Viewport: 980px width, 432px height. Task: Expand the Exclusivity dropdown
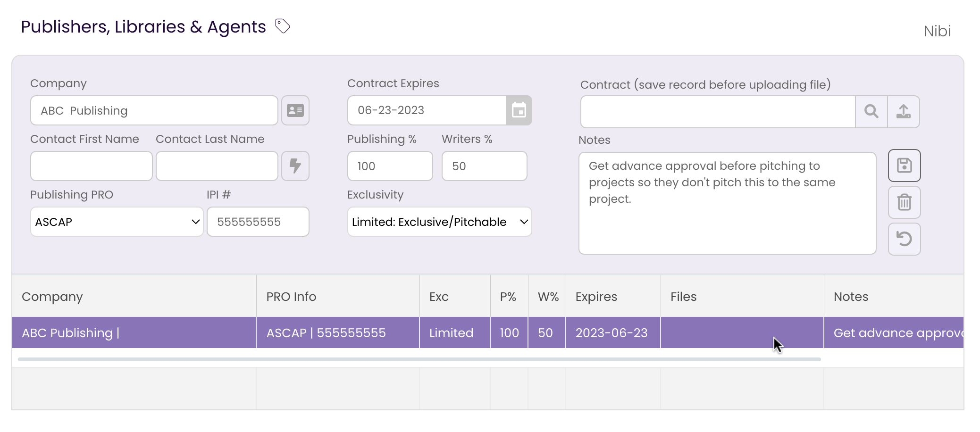pyautogui.click(x=440, y=222)
